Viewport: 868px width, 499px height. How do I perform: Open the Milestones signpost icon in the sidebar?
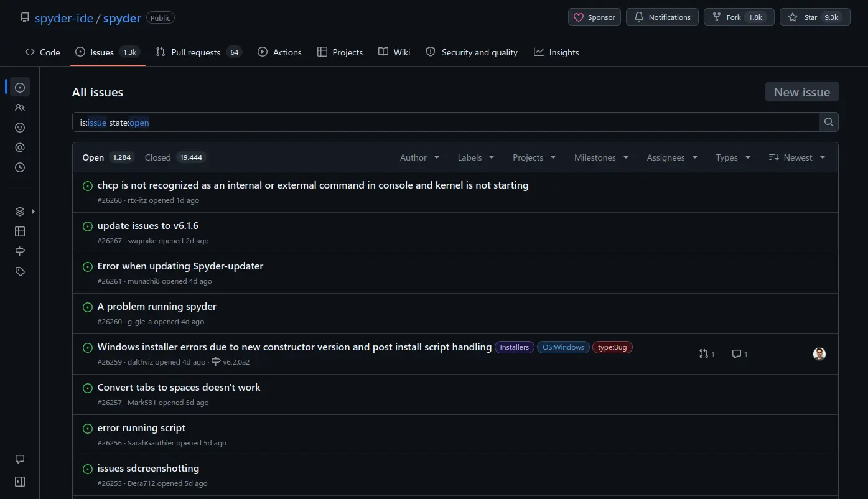[20, 251]
